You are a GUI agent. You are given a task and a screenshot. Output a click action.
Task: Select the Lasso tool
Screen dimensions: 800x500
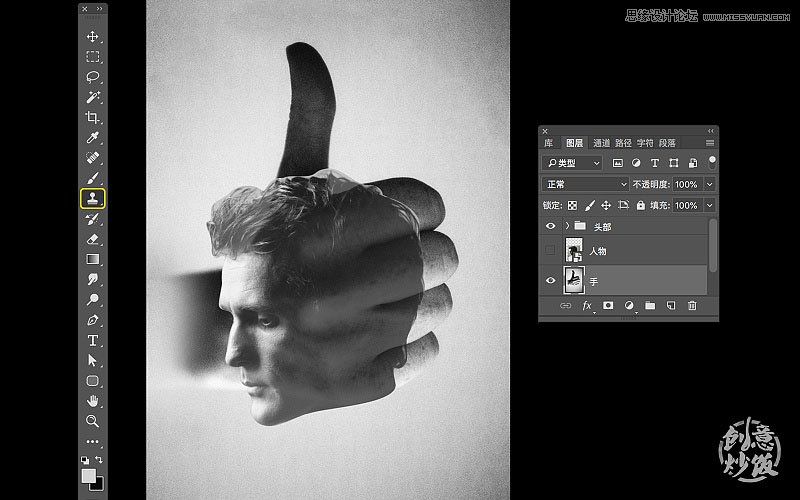click(x=93, y=77)
